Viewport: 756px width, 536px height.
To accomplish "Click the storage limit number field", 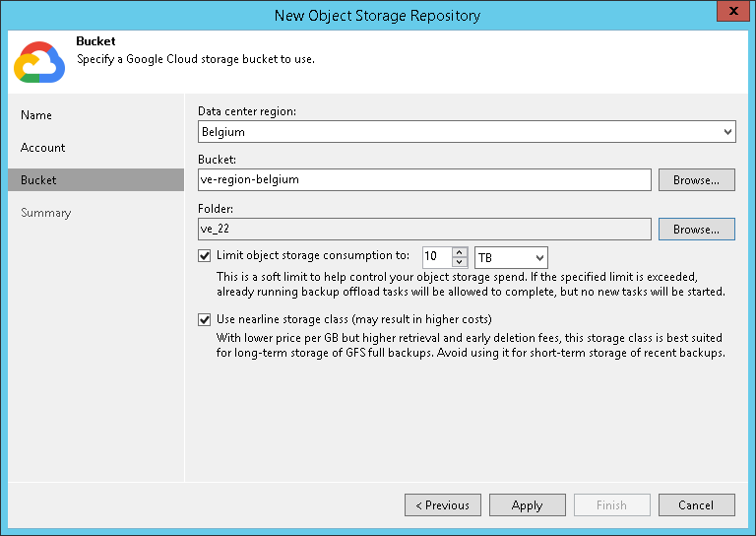I will (436, 257).
